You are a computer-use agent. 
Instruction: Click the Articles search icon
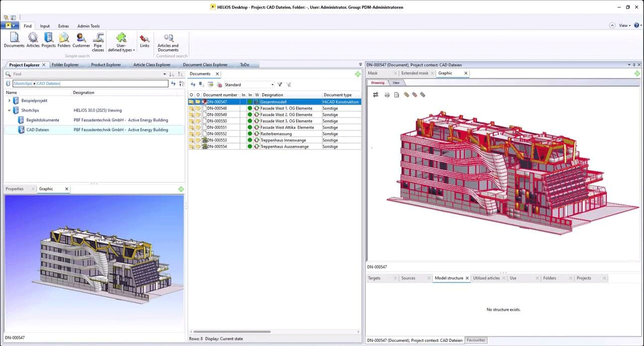coord(33,39)
